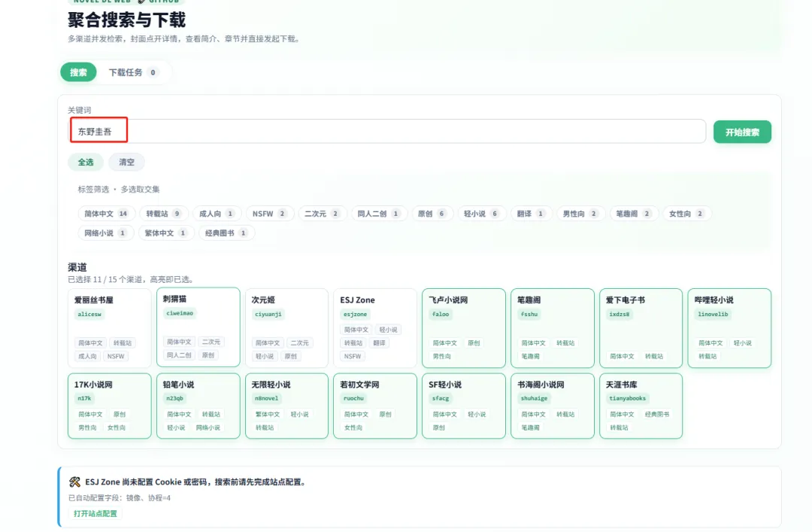Toggle the 繁体中文 1 filter chip
Screen dimensions: 812x532
click(166, 233)
